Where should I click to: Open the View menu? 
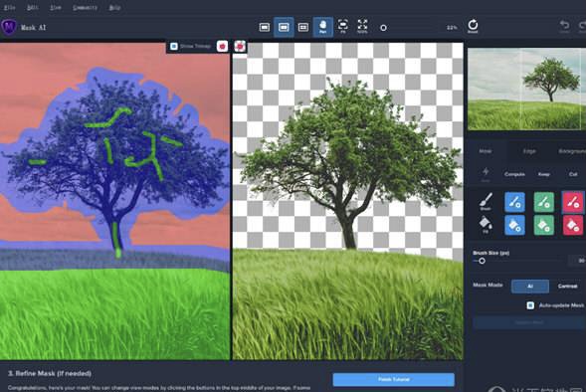pos(56,8)
